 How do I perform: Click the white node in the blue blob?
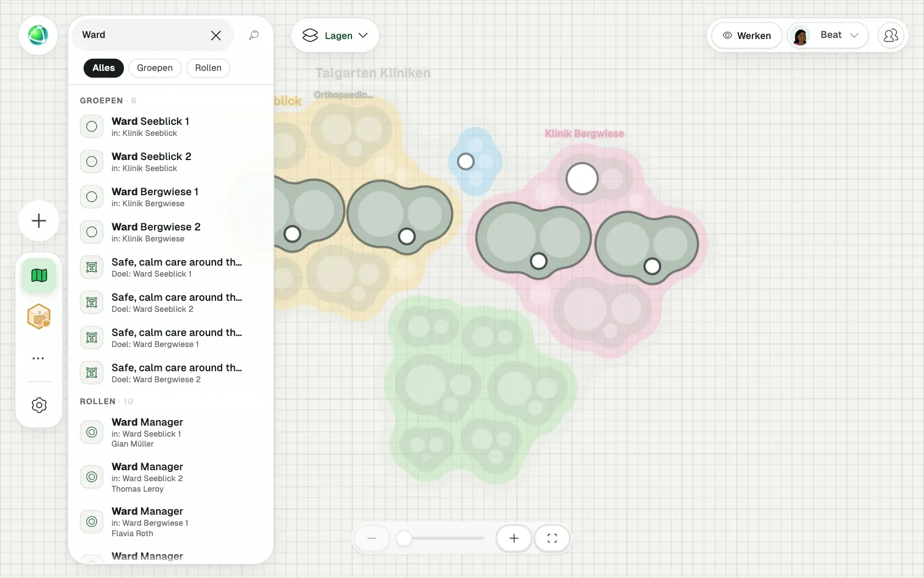(466, 162)
